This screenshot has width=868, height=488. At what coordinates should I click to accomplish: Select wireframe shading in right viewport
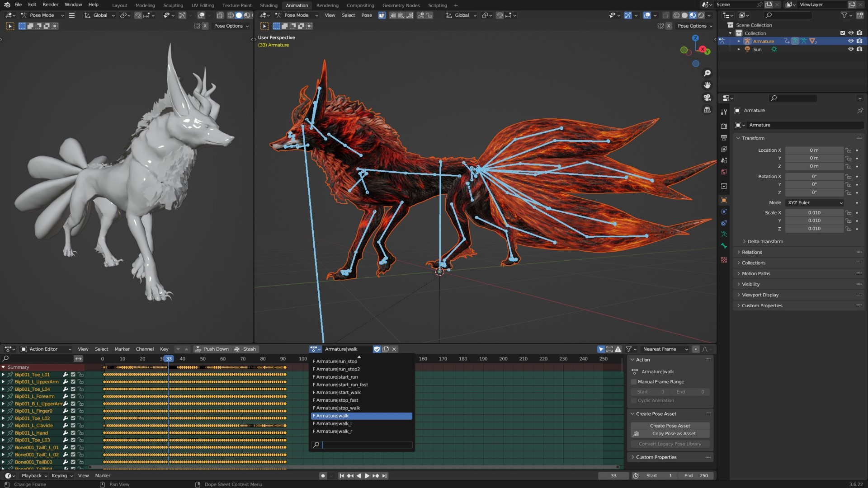[x=677, y=15]
